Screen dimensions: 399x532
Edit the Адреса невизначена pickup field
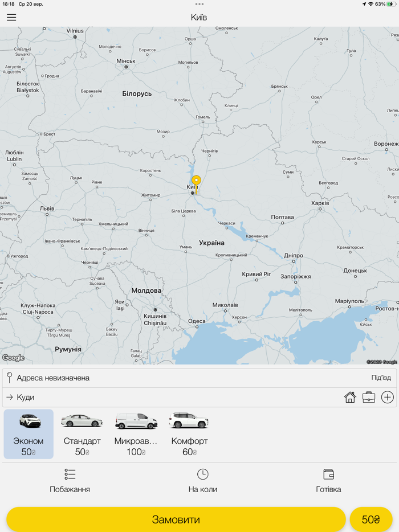click(x=184, y=378)
